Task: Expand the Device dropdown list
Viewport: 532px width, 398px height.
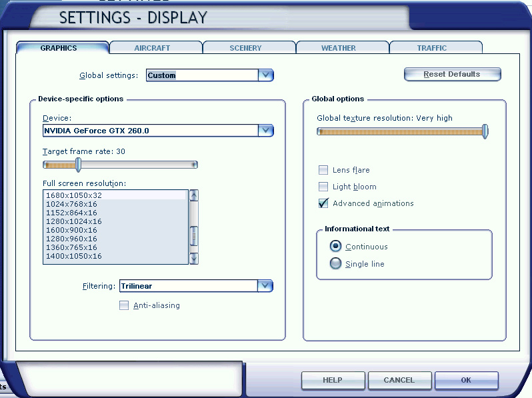Action: click(266, 131)
